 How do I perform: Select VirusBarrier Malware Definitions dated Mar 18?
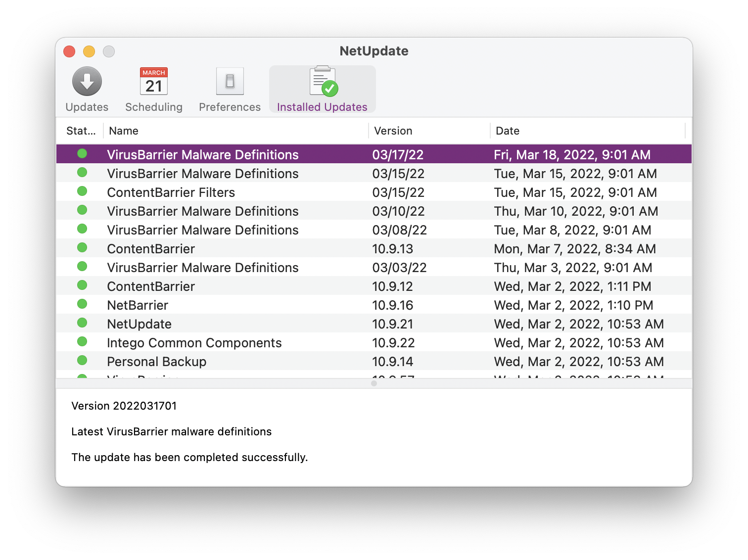pyautogui.click(x=374, y=154)
